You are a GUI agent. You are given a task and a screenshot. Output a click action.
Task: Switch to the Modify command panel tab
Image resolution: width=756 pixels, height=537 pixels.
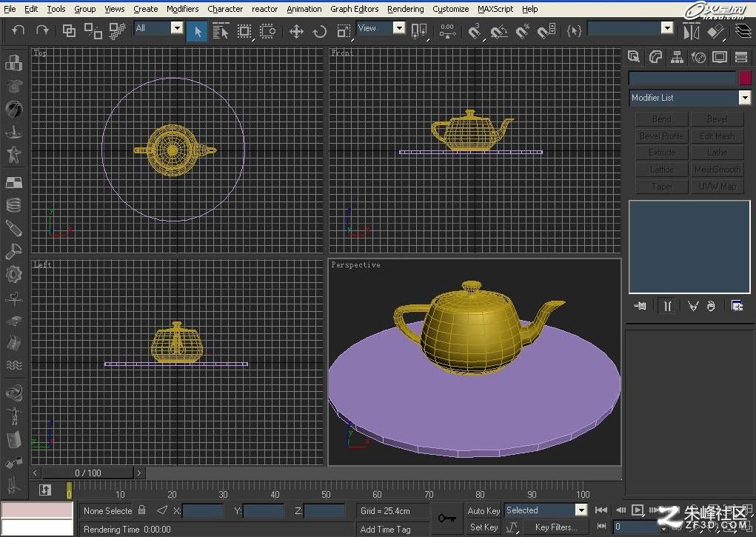(655, 57)
